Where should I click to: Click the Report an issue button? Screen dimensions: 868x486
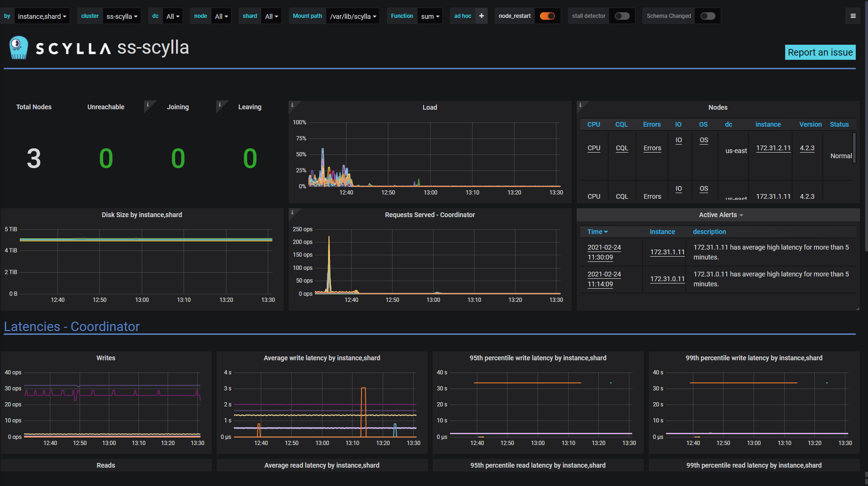pyautogui.click(x=820, y=52)
